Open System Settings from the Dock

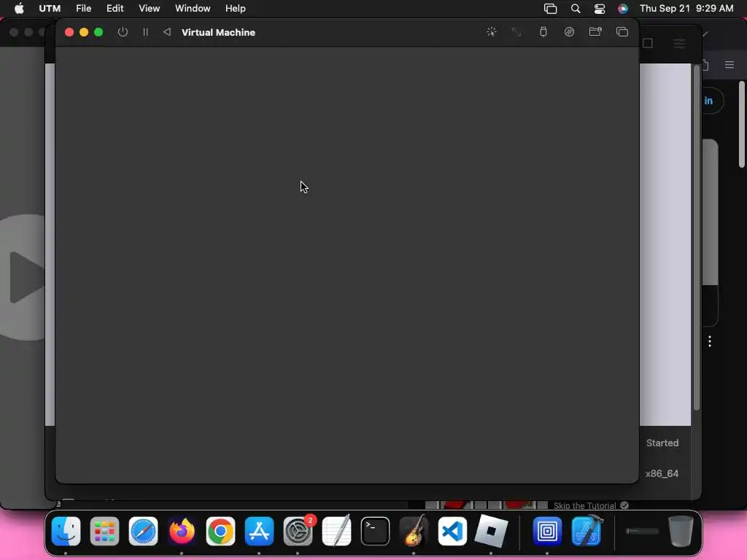tap(298, 531)
